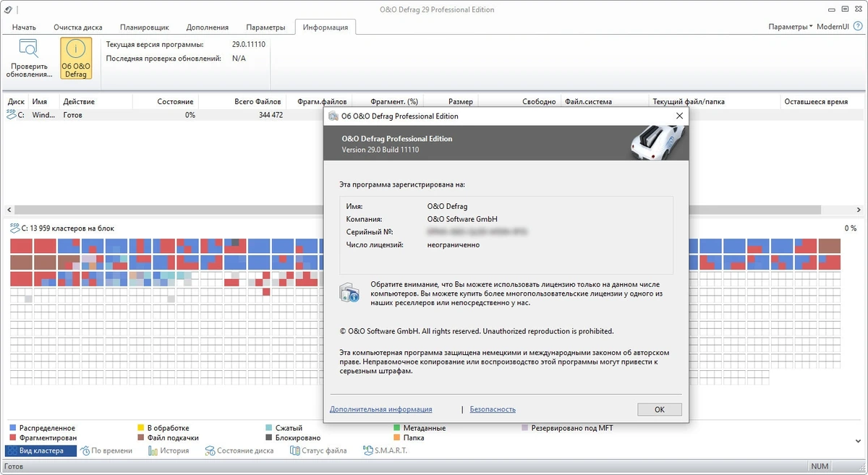This screenshot has height=475, width=868.
Task: Click the В обработке yellow legend swatch
Action: click(140, 428)
